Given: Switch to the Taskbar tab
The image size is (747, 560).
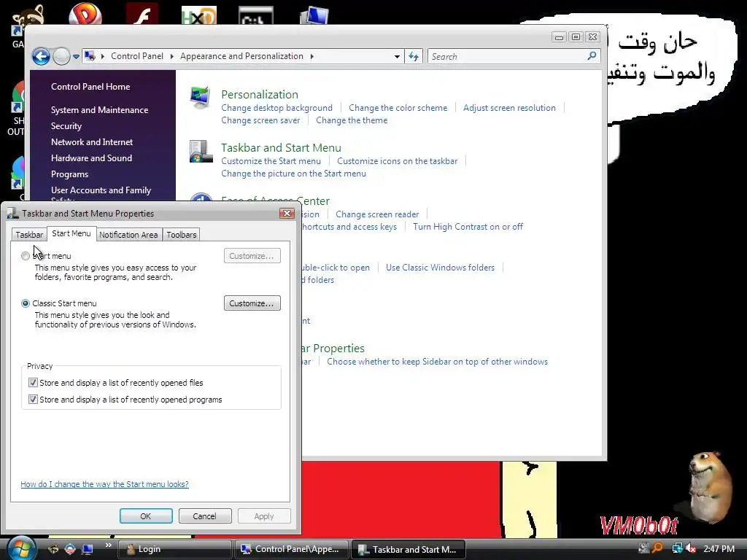Looking at the screenshot, I should pyautogui.click(x=29, y=235).
